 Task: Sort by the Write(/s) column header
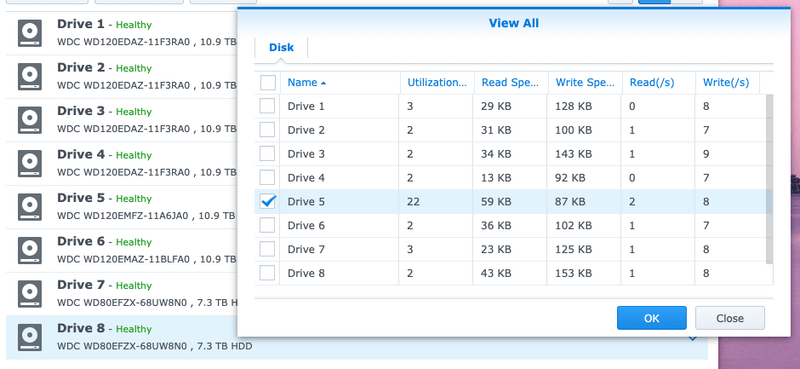pyautogui.click(x=727, y=83)
